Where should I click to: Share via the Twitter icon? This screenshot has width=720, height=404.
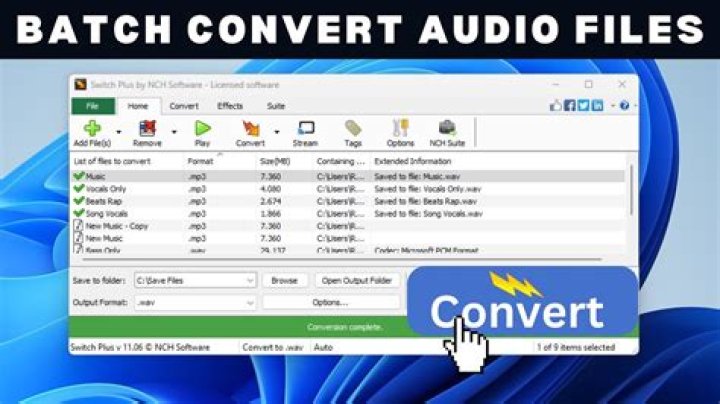pyautogui.click(x=584, y=105)
